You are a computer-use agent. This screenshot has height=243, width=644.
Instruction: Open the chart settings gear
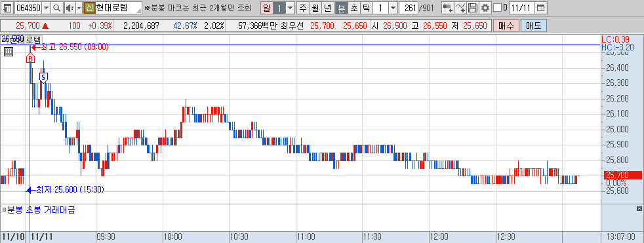pos(485,8)
